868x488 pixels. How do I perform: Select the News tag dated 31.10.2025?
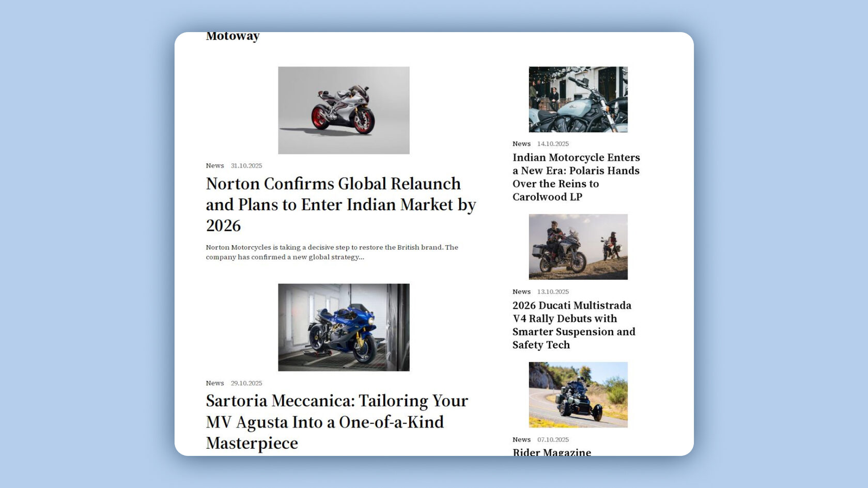215,166
